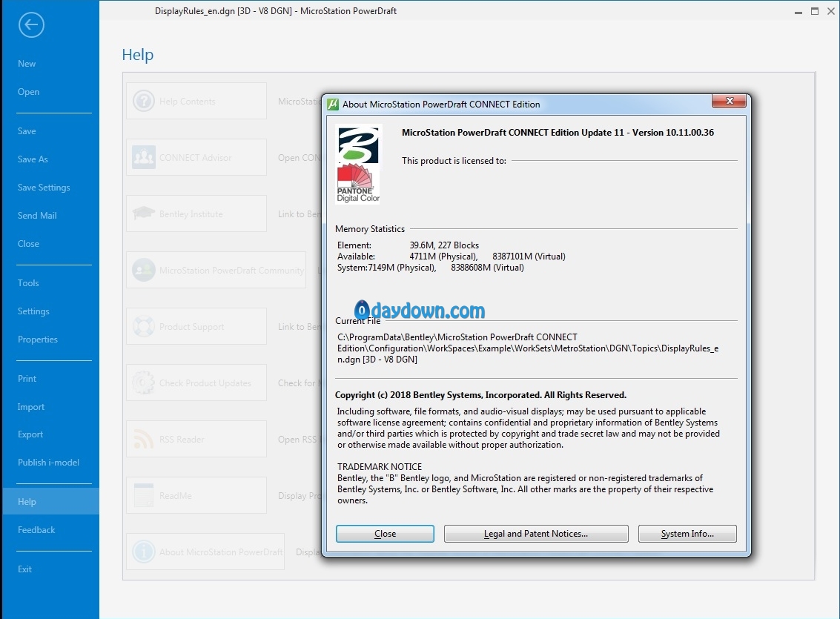Click the Bentley Institute graduation cap icon
This screenshot has height=619, width=840.
[144, 213]
